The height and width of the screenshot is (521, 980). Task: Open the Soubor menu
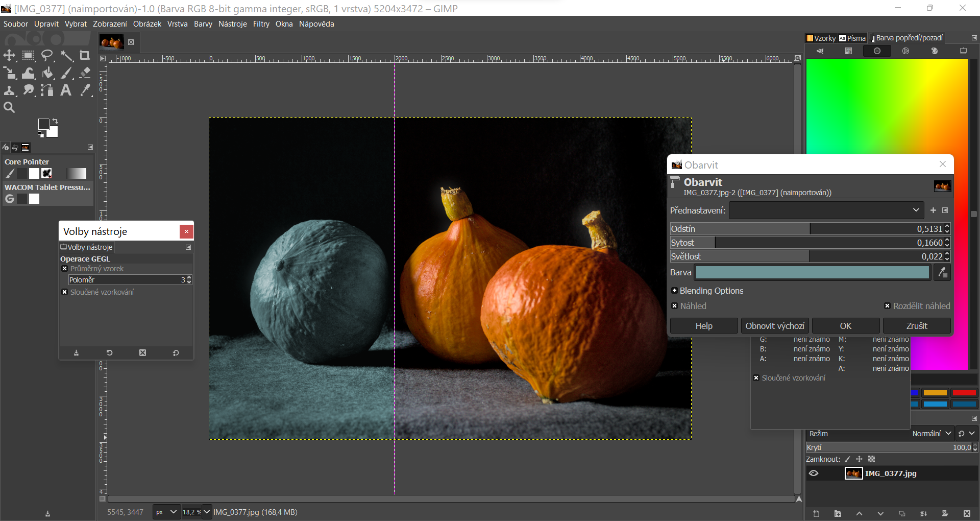pos(16,24)
